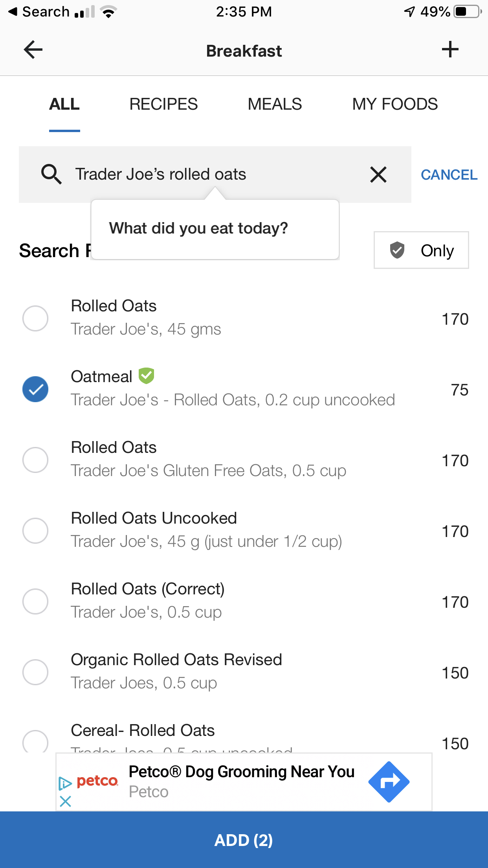Select Rolled Oats 45 gms radio

click(35, 318)
